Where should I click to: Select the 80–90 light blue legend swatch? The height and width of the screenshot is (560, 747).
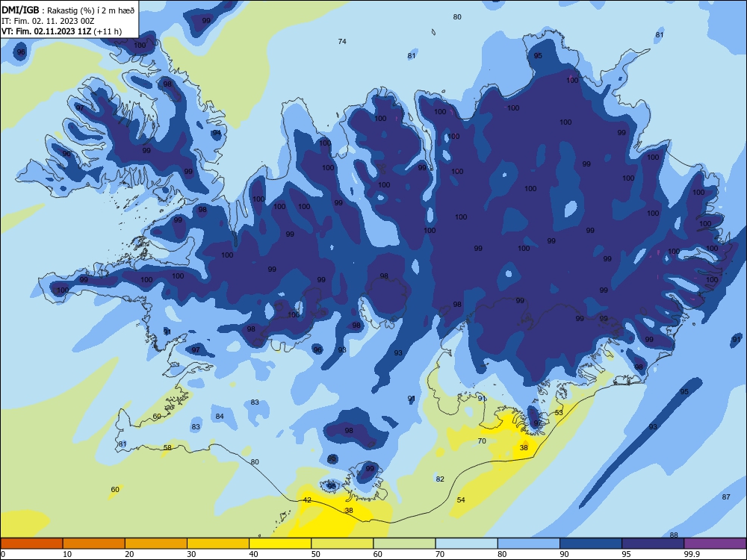point(529,544)
